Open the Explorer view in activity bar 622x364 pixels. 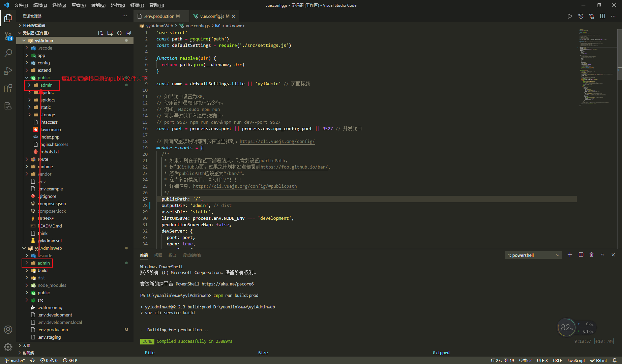[8, 18]
